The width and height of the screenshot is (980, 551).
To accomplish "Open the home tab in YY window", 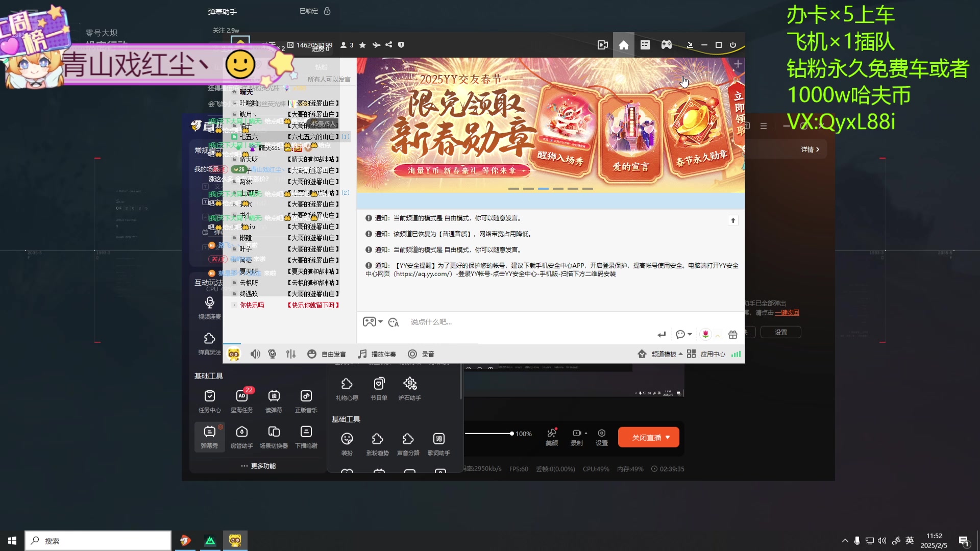I will [623, 45].
